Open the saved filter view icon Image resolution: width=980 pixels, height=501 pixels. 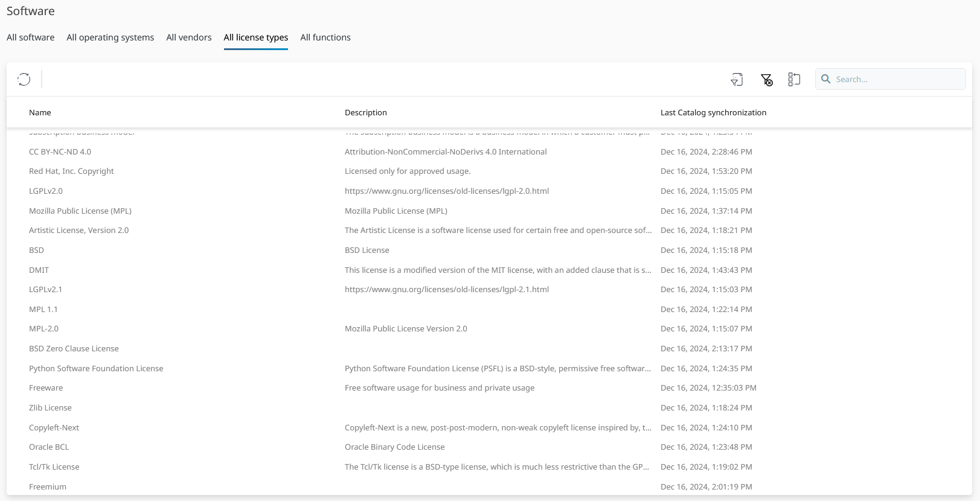[x=737, y=80]
